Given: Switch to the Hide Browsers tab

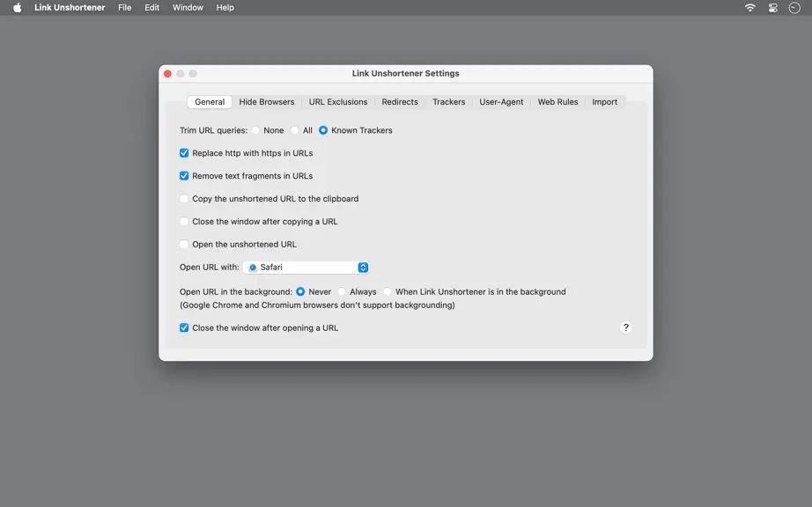Looking at the screenshot, I should tap(267, 102).
